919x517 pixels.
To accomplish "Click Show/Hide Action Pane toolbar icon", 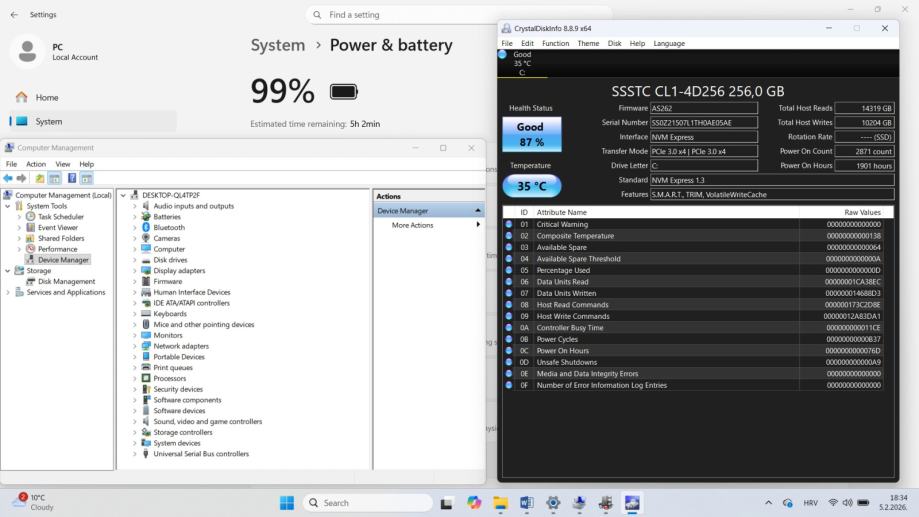I will 87,178.
